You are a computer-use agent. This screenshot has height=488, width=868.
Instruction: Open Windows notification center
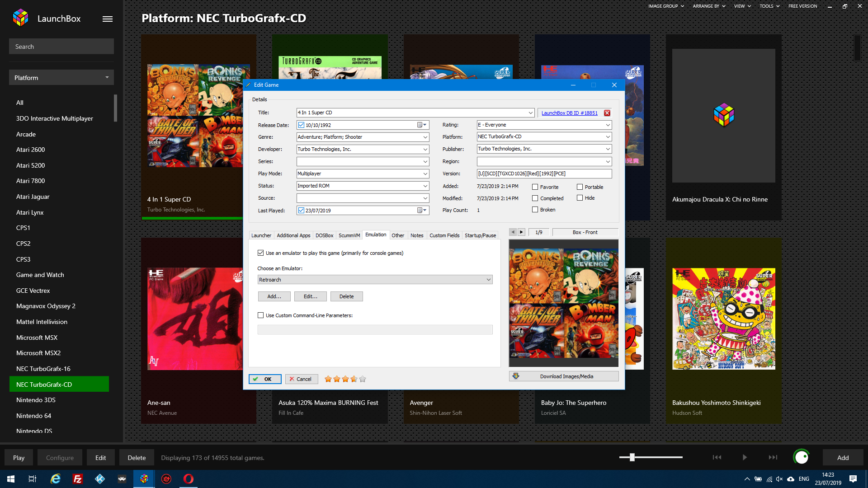click(853, 479)
